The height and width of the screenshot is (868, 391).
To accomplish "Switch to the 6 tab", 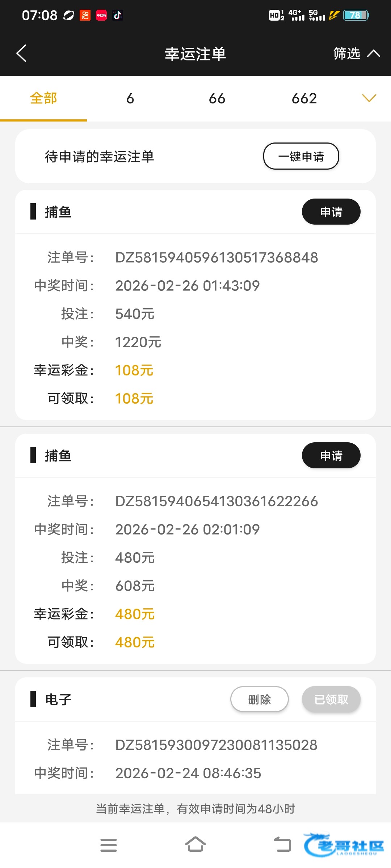I will pyautogui.click(x=130, y=98).
